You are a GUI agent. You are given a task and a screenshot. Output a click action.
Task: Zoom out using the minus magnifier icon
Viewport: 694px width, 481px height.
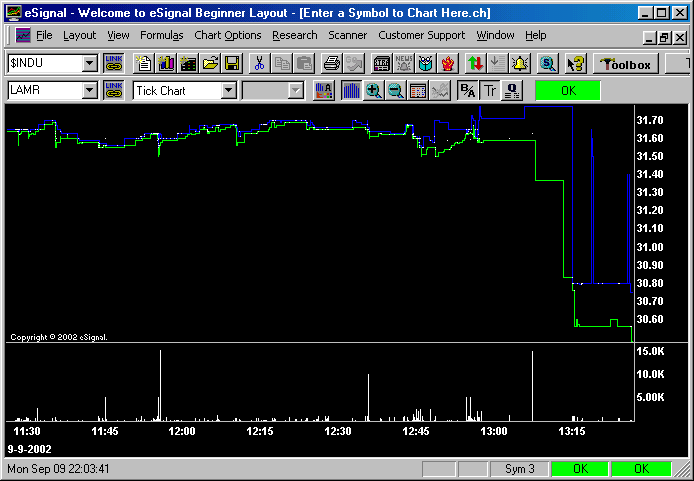tap(396, 90)
